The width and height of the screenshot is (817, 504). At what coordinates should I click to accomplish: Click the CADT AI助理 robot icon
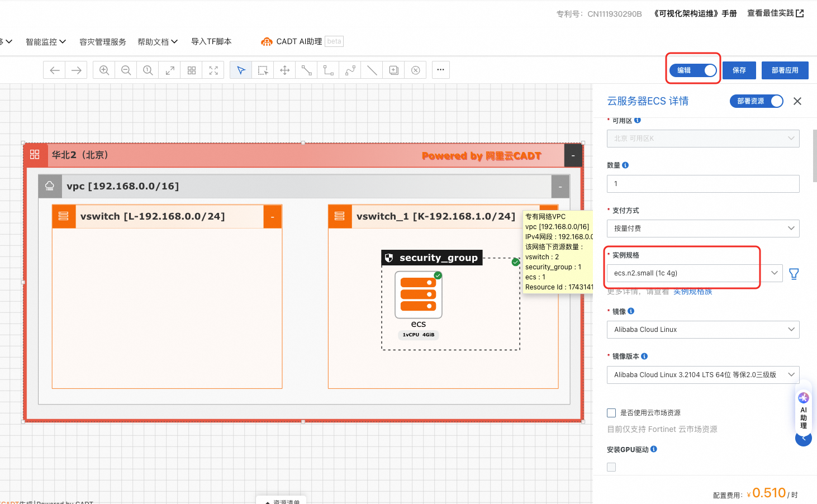click(267, 41)
